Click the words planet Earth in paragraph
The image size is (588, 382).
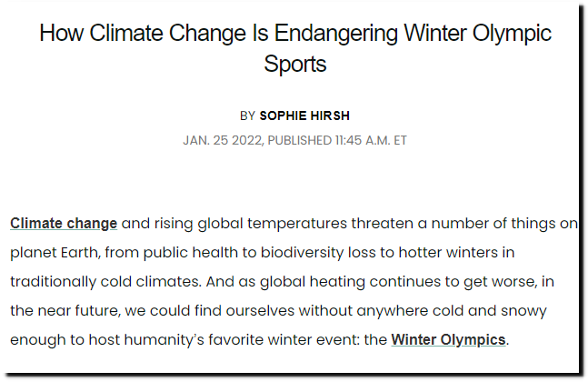pos(54,253)
